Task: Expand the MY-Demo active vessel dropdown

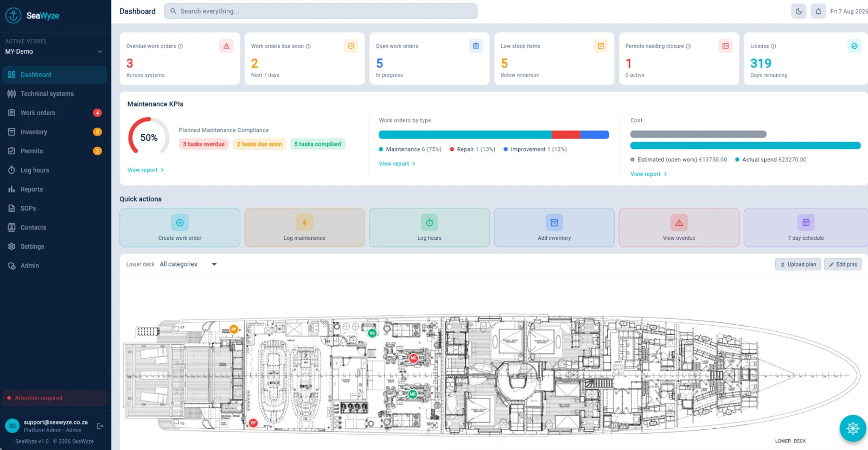Action: click(54, 52)
